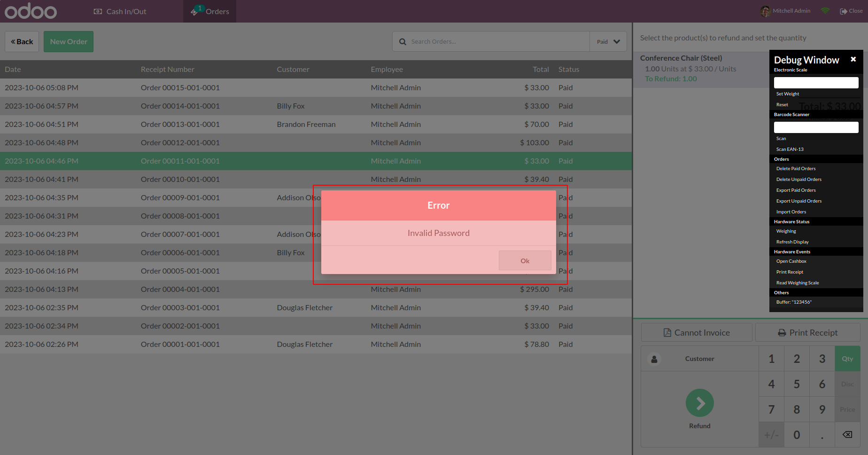Focus the Electronic Scale weight input

(x=816, y=83)
